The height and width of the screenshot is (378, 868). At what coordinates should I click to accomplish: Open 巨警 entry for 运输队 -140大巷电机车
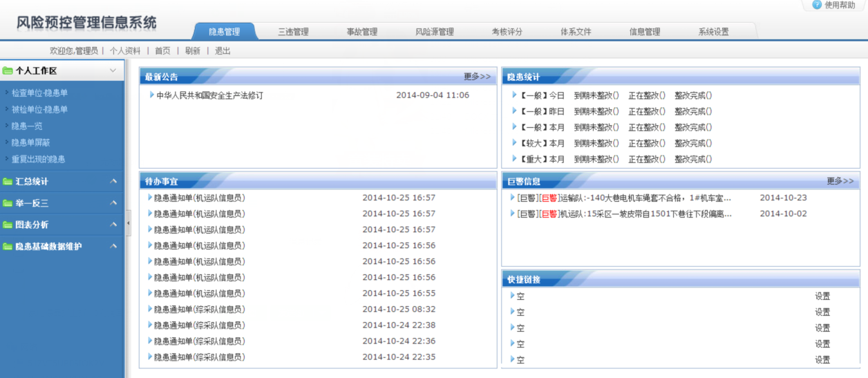point(624,198)
